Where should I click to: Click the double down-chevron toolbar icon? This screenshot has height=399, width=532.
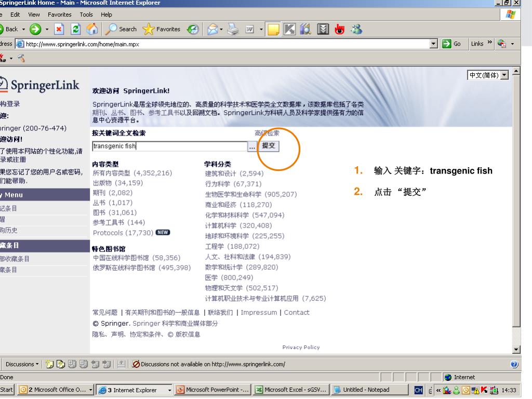(x=323, y=30)
